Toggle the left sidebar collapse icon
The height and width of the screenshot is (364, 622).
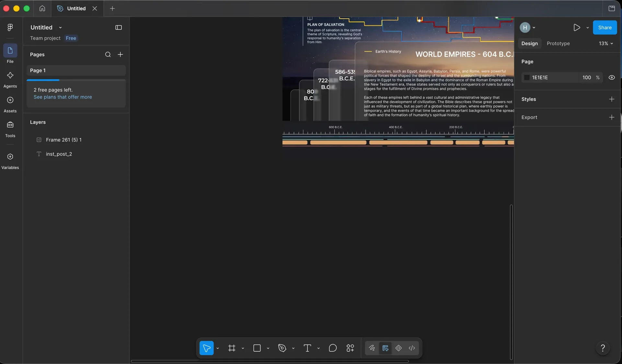click(119, 28)
